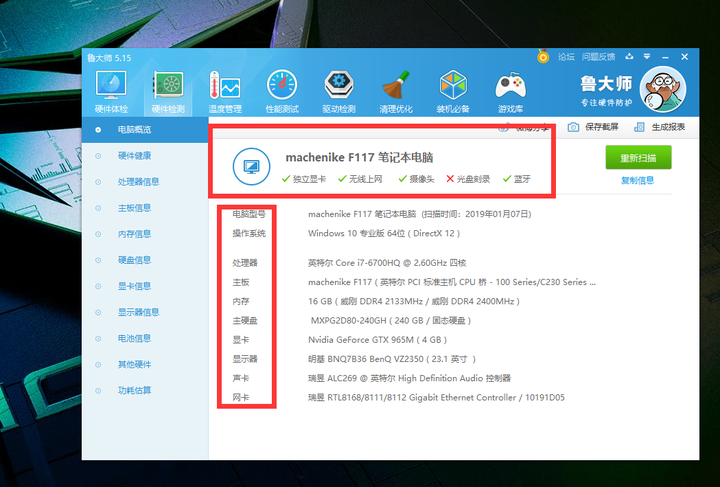The width and height of the screenshot is (720, 487).
Task: Click the 鲁大师 mascot avatar
Action: 663,90
